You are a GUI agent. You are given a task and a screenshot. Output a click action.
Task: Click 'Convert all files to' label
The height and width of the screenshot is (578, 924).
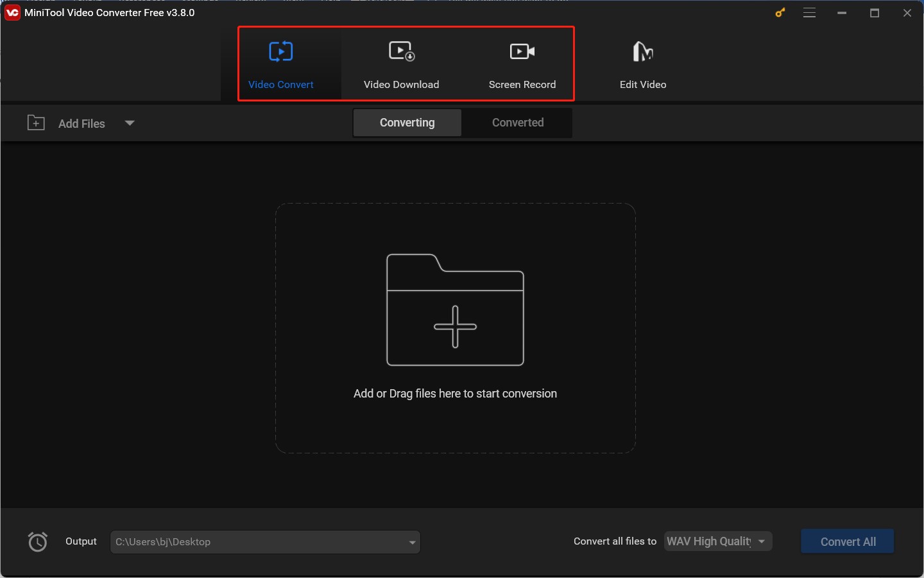(615, 541)
